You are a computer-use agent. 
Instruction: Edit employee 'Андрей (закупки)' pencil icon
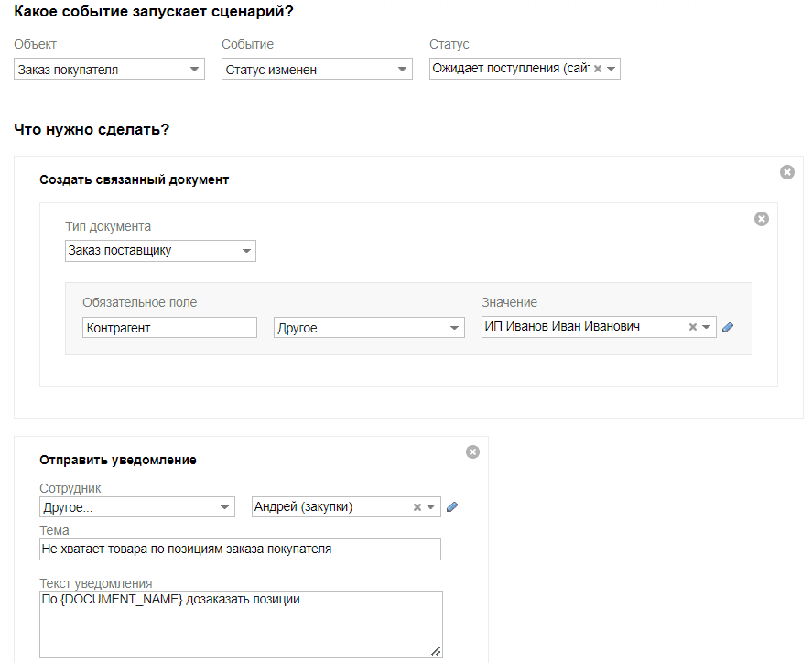point(452,507)
